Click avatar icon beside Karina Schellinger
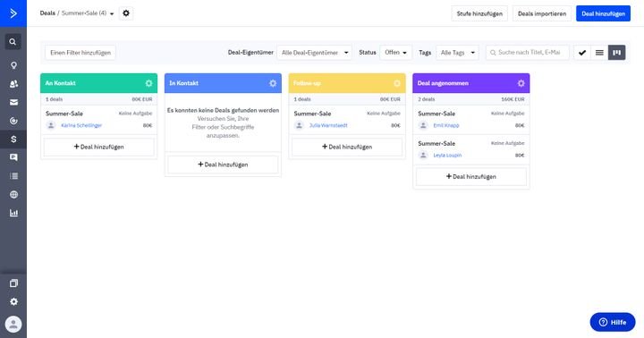This screenshot has height=338, width=644. [x=51, y=125]
